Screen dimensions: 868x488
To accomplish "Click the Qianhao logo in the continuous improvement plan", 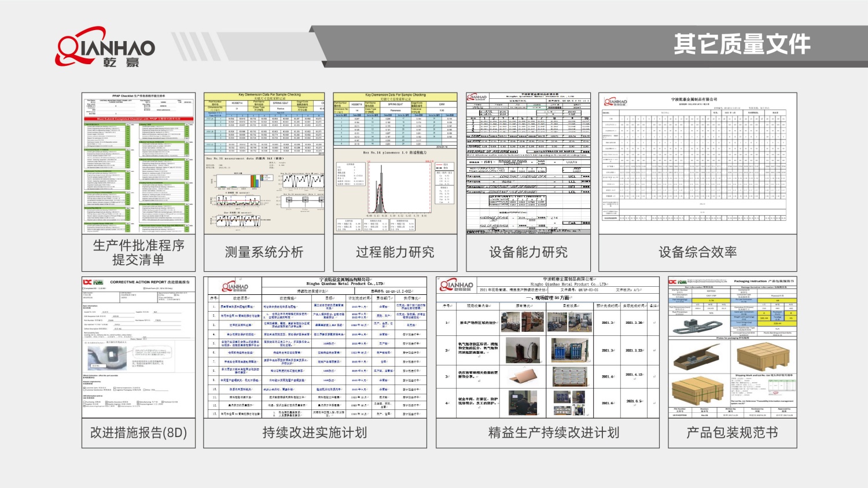I will (236, 286).
